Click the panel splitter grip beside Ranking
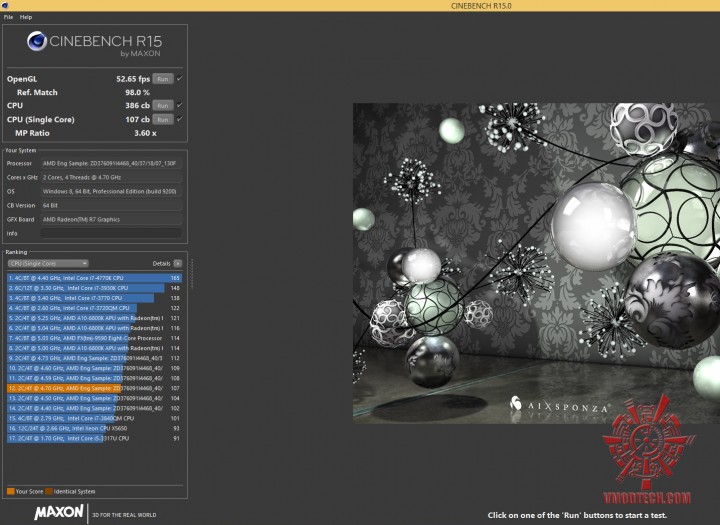720x525 pixels. (x=192, y=274)
